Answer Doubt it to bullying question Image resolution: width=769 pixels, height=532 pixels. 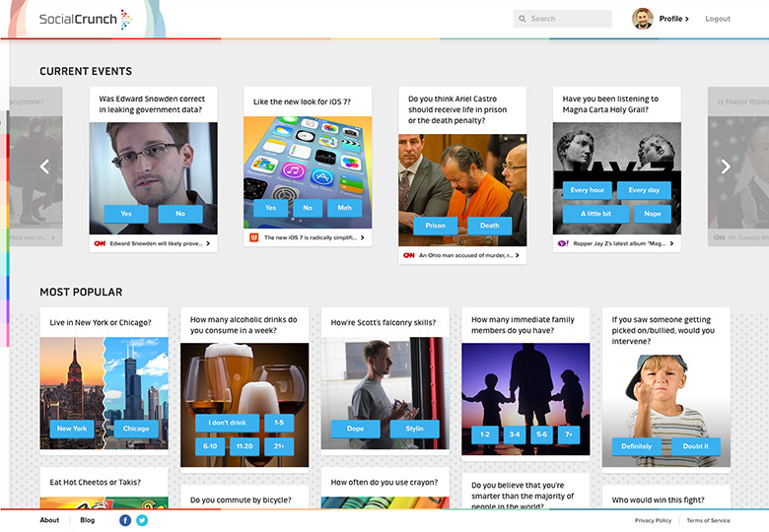[x=695, y=446]
